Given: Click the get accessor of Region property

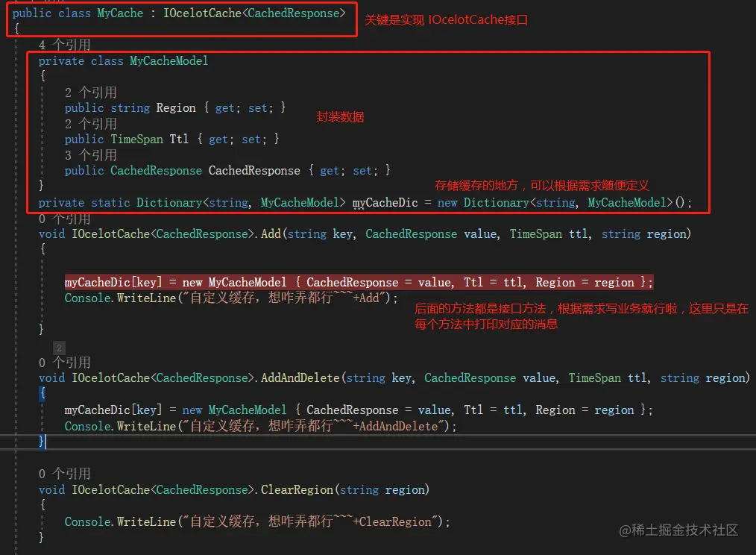Looking at the screenshot, I should (x=224, y=107).
